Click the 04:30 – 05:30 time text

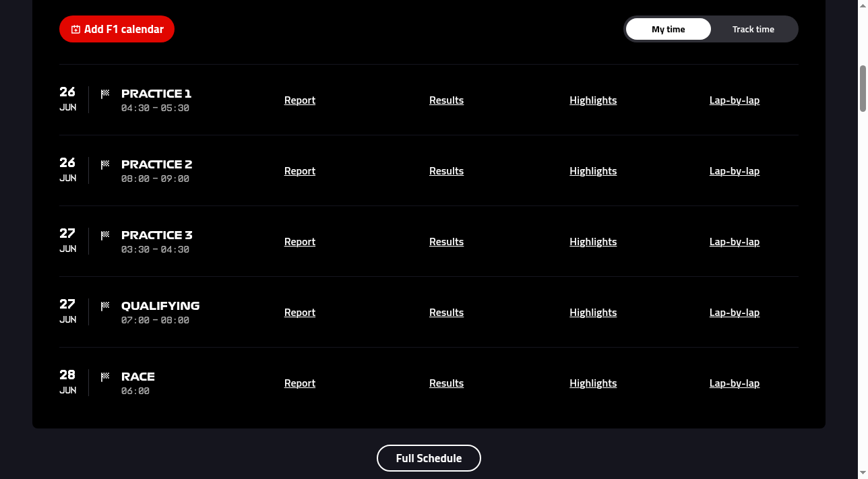(x=155, y=108)
